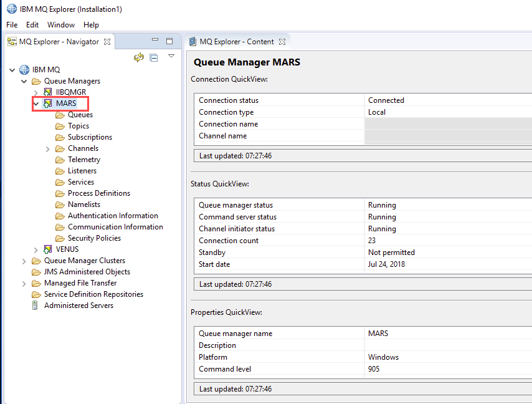Select the Queues tree item label

pyautogui.click(x=80, y=115)
